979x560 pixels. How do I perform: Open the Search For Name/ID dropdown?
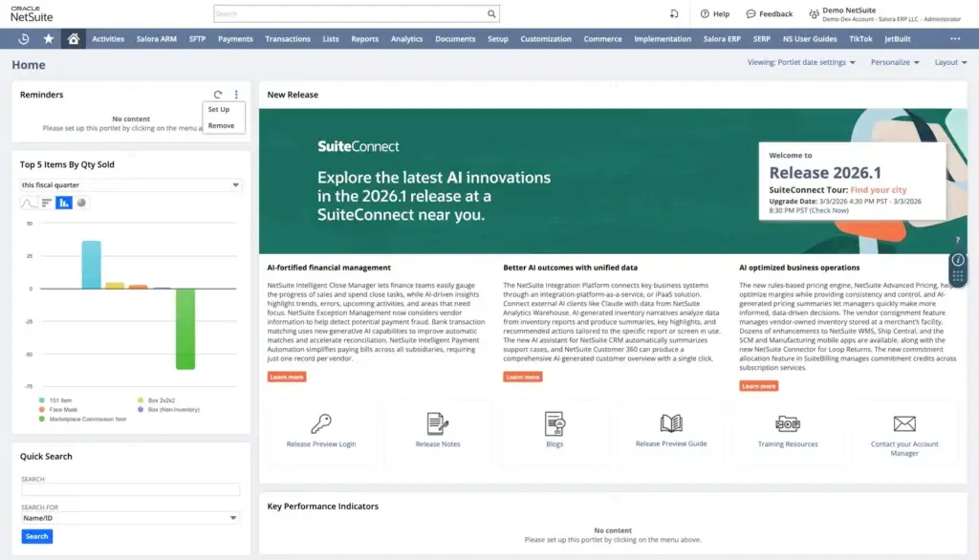pyautogui.click(x=130, y=518)
